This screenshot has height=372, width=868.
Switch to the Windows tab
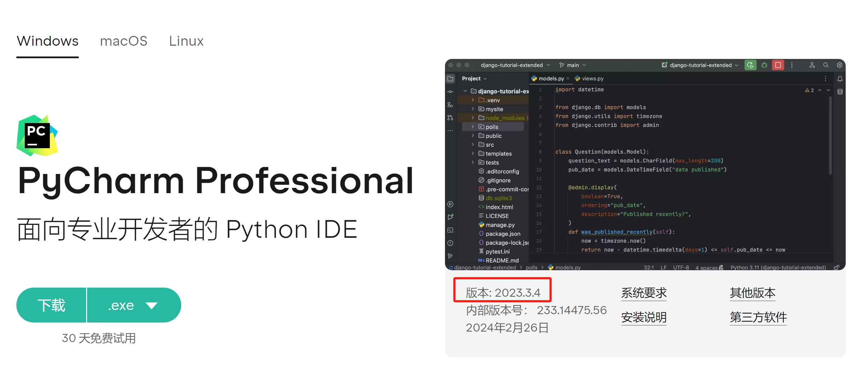[x=47, y=41]
